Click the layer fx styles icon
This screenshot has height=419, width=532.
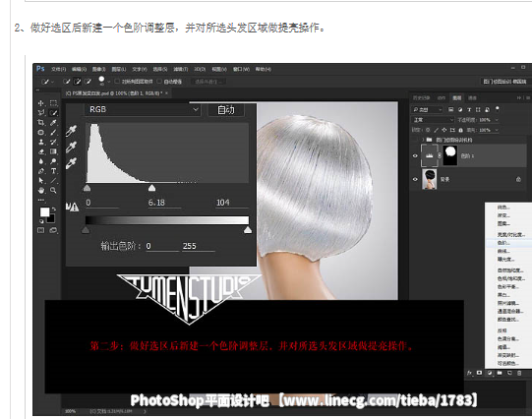(x=469, y=373)
